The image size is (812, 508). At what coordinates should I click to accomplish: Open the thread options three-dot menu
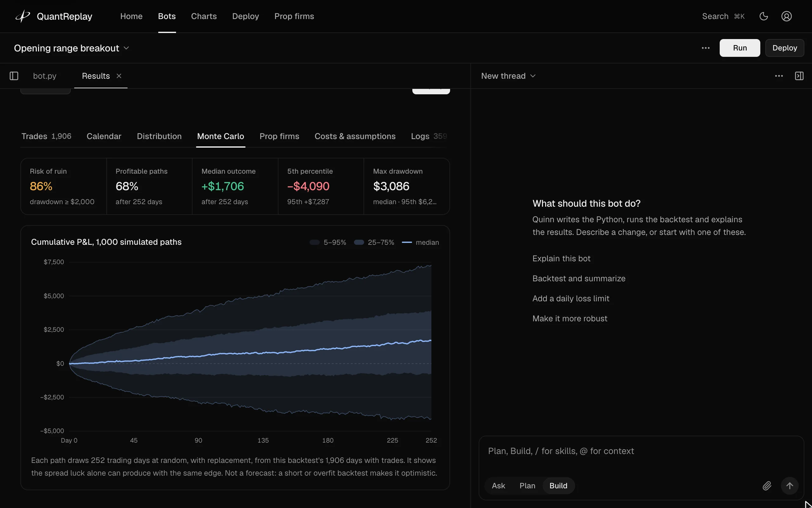[779, 76]
